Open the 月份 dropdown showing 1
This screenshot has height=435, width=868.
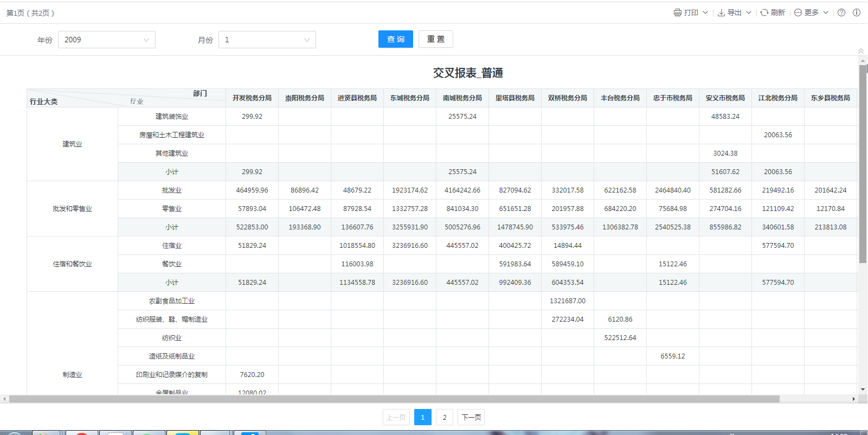(267, 40)
